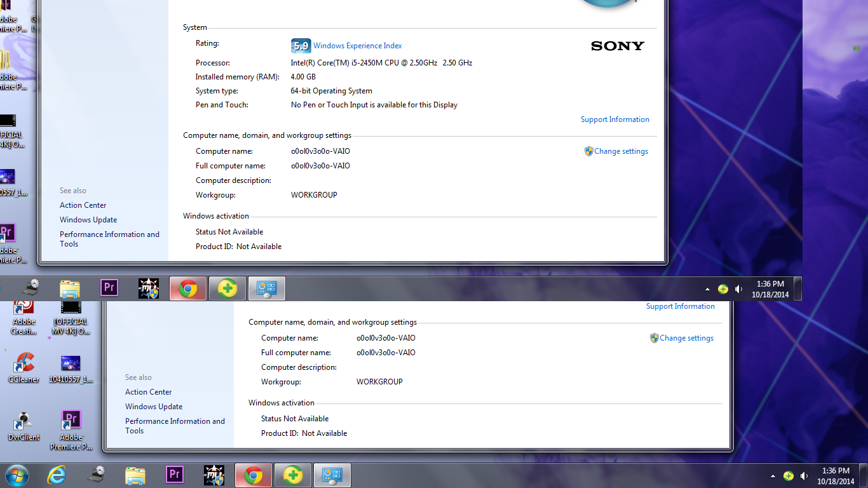The width and height of the screenshot is (868, 488).
Task: Open green plus app in bottom taskbar
Action: (292, 475)
